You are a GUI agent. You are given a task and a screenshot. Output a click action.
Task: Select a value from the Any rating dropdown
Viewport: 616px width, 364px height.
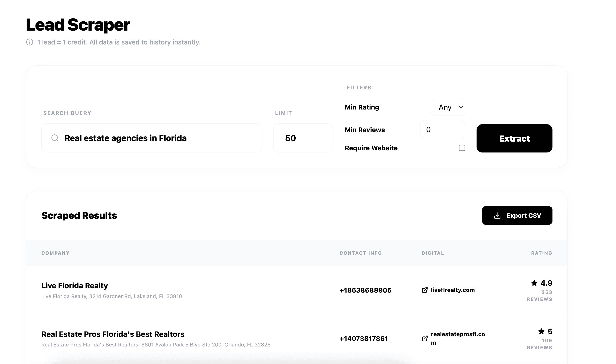pyautogui.click(x=448, y=107)
